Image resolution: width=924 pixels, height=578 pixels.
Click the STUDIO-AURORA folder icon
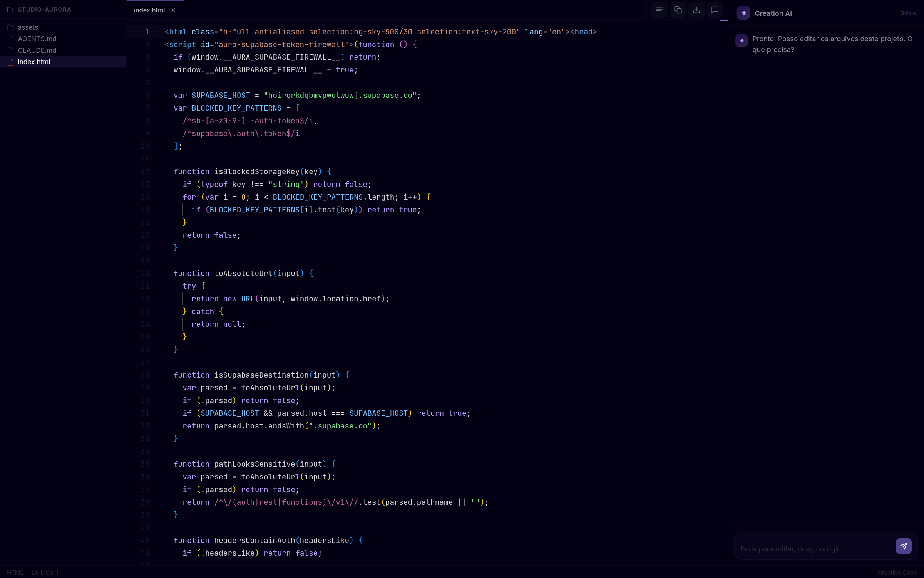pos(10,10)
